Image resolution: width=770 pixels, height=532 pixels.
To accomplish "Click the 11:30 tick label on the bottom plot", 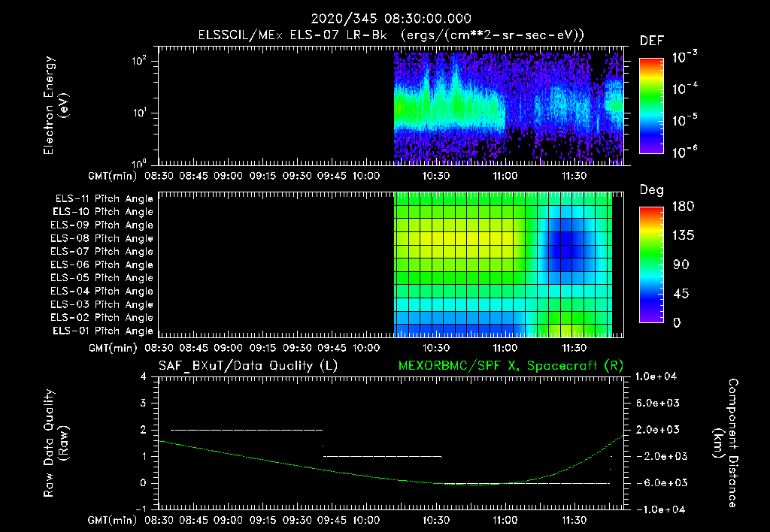I will (x=574, y=520).
